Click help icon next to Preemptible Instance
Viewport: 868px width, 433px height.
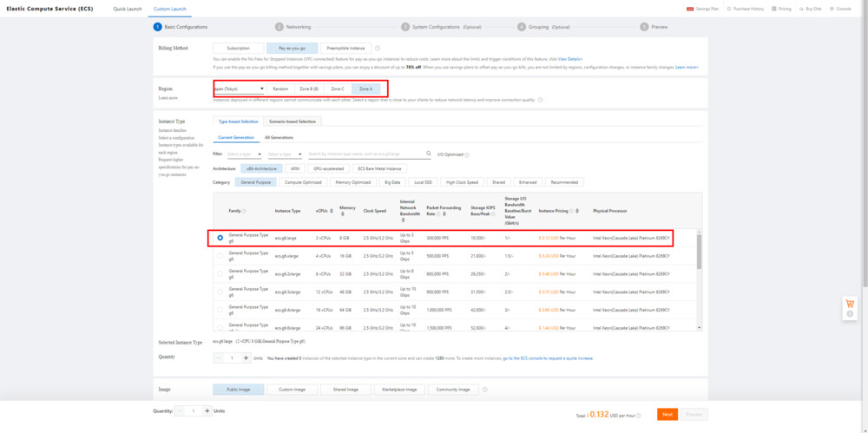[378, 49]
